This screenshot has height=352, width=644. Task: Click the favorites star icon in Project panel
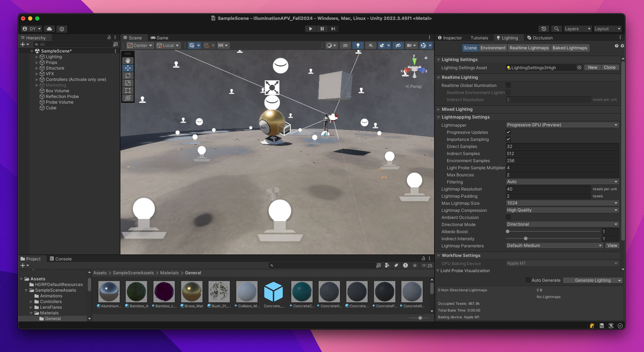tap(415, 265)
